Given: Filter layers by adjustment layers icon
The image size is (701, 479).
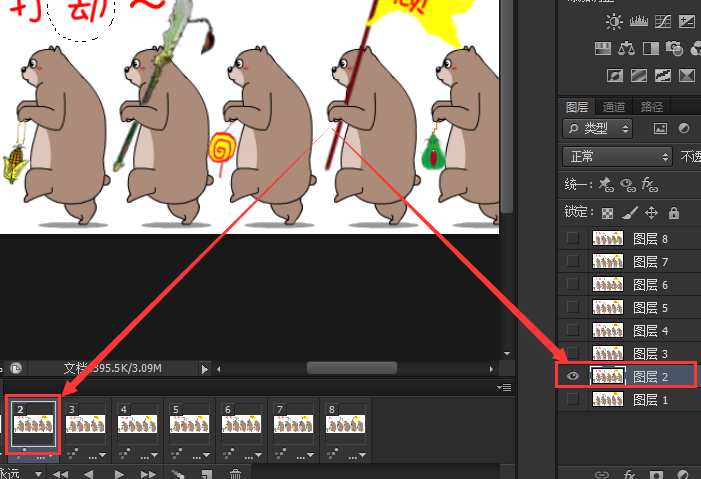Looking at the screenshot, I should click(684, 128).
